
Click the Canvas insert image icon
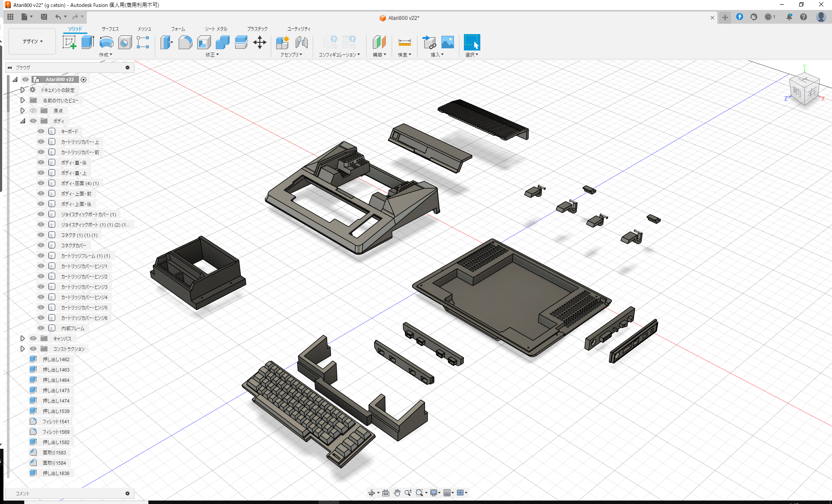(x=448, y=42)
